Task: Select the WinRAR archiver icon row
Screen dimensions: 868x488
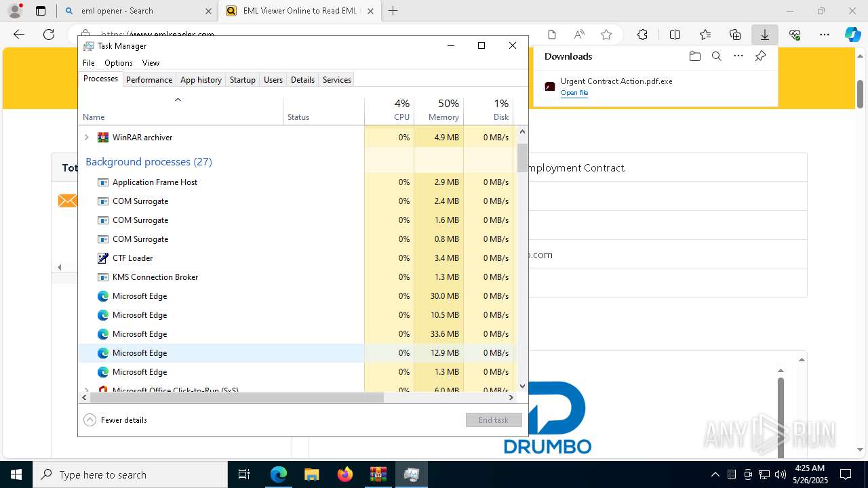Action: [x=103, y=137]
